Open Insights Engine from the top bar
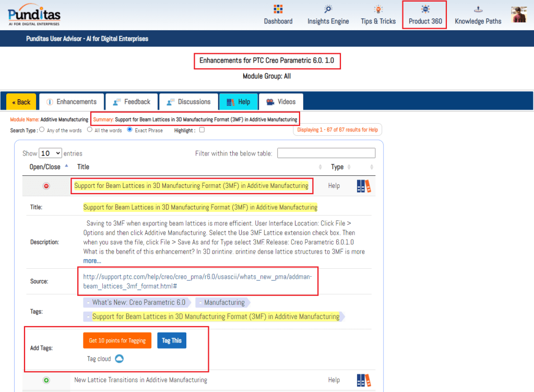The width and height of the screenshot is (534, 392). point(328,9)
